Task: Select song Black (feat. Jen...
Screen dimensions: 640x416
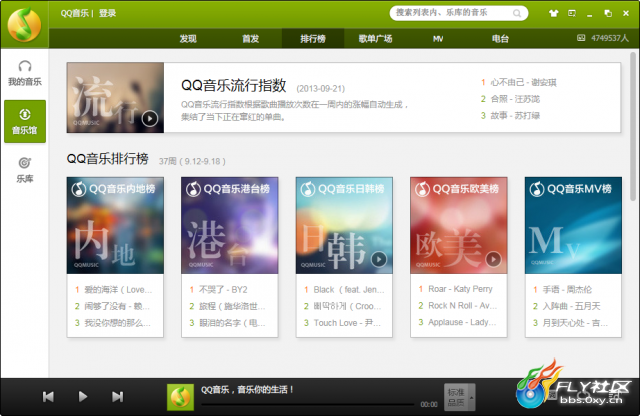Action: click(x=349, y=290)
